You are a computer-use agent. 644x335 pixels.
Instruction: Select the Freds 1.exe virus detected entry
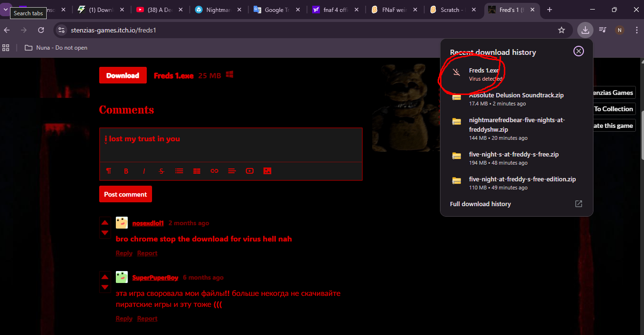tap(517, 74)
